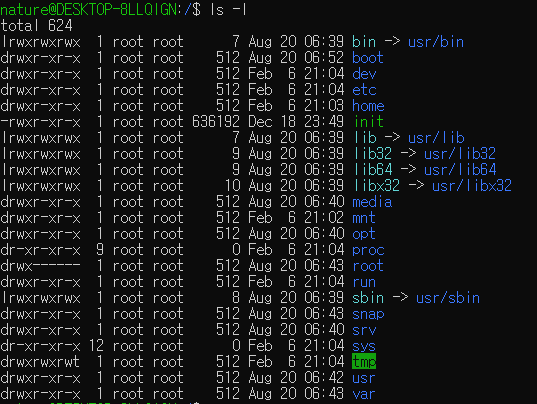Select the 'home' directory name

click(368, 106)
